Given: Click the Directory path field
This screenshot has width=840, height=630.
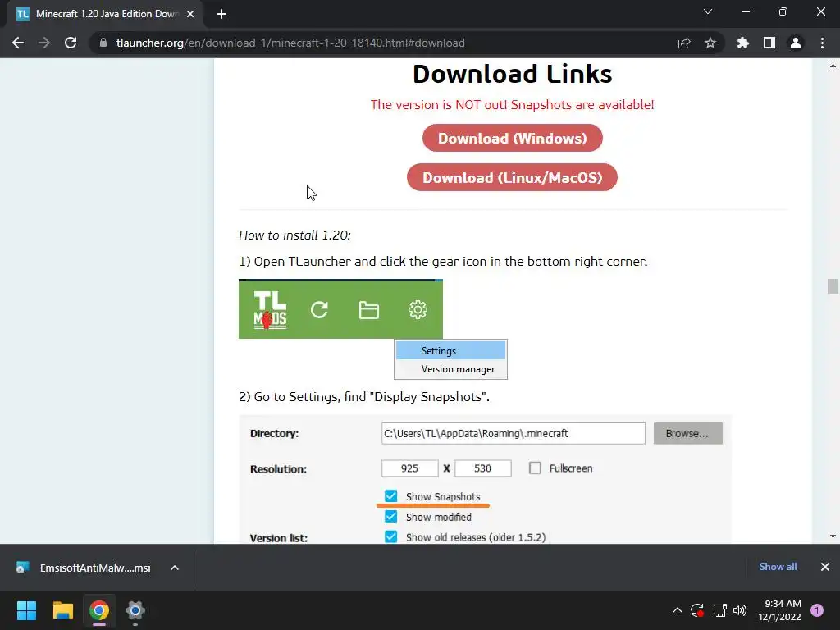Looking at the screenshot, I should tap(514, 433).
